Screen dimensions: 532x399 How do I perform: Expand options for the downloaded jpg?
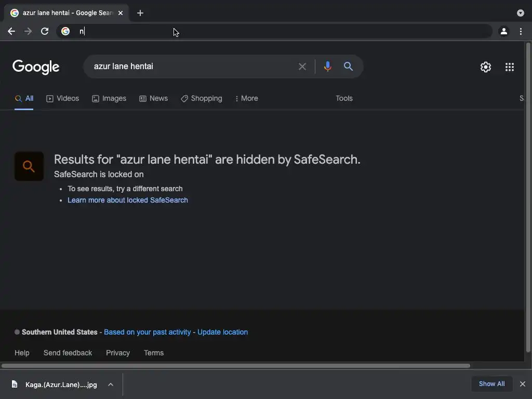point(111,384)
